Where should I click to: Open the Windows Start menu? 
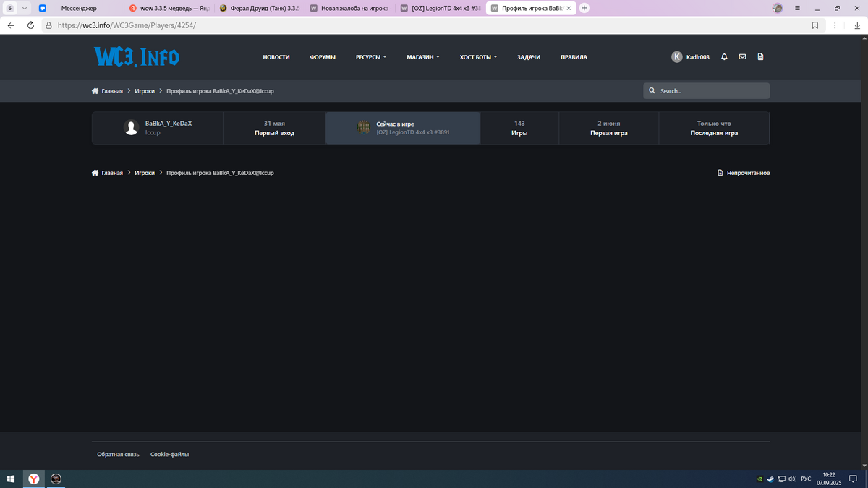(11, 479)
